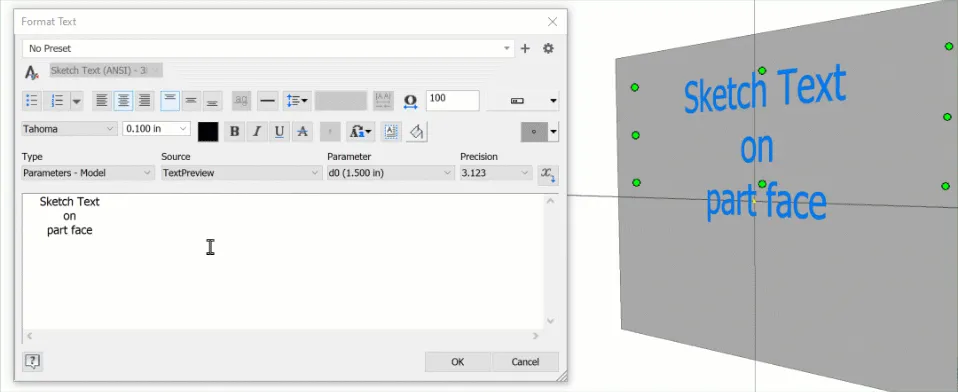This screenshot has width=958, height=392.
Task: Toggle the bullet list icon
Action: (32, 101)
